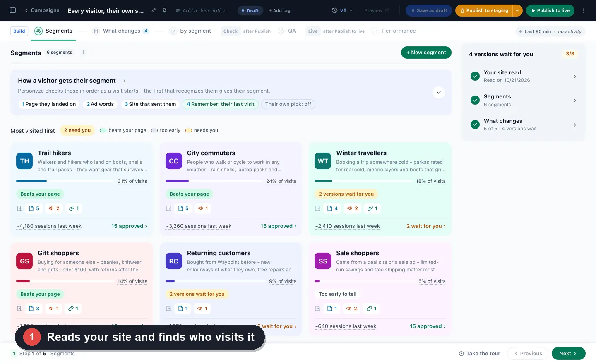Viewport: 596px width, 364px height.
Task: Open Sale shoppers megaphone chip showing 2
Action: coord(352,309)
